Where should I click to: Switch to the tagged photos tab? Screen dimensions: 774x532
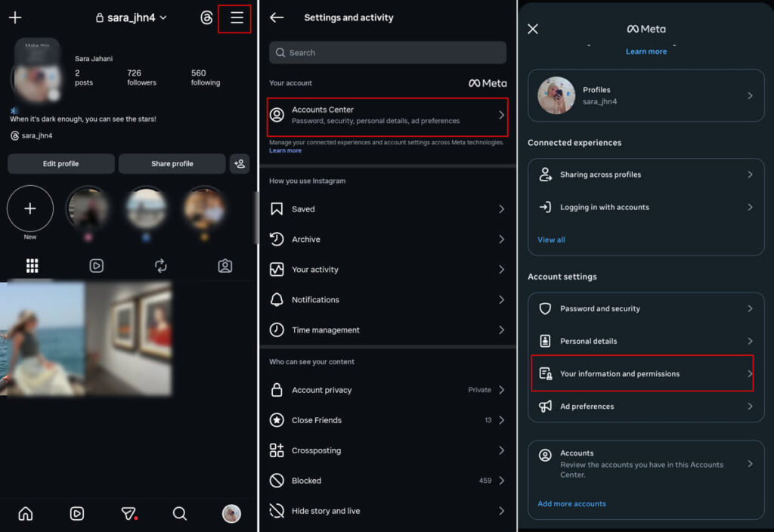point(224,266)
